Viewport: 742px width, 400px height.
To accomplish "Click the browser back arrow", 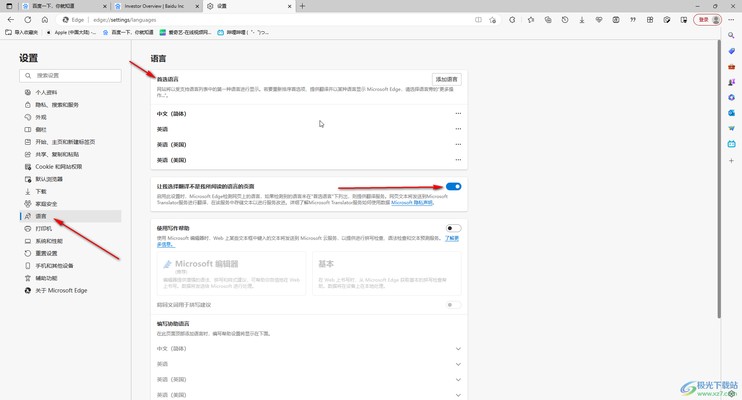I will click(11, 20).
